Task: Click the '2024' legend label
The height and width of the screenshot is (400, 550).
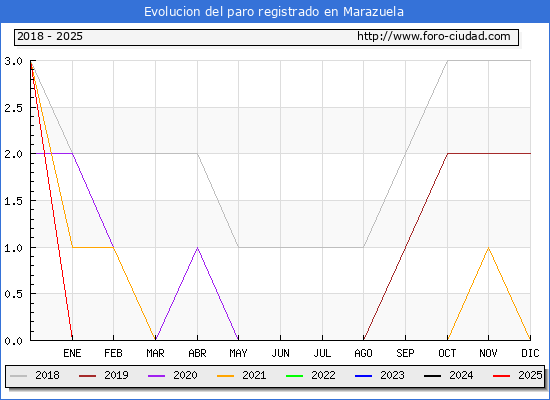Action: 461,375
